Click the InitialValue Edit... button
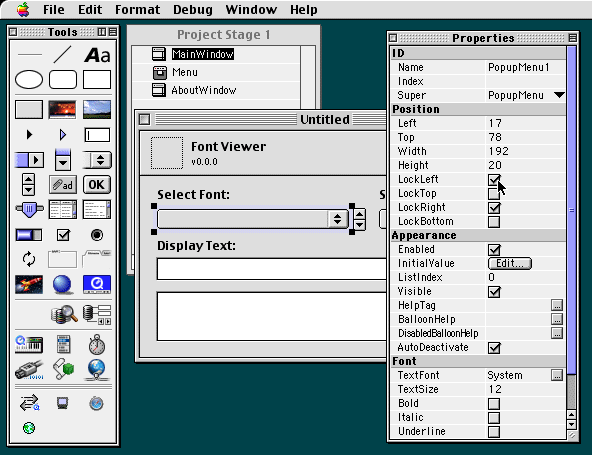592x455 pixels. pyautogui.click(x=510, y=263)
